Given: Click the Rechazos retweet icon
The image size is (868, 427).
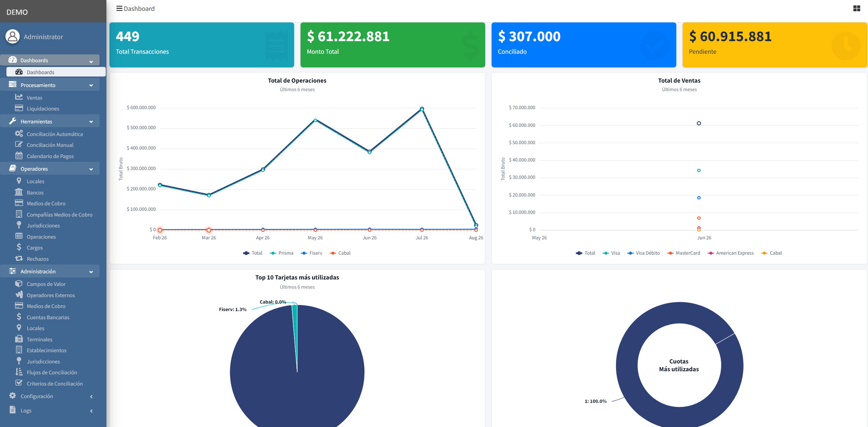Looking at the screenshot, I should 19,258.
